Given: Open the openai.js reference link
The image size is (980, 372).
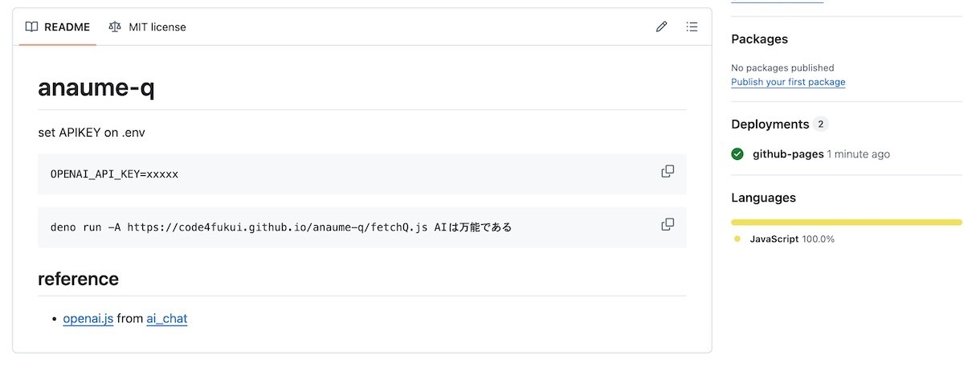Looking at the screenshot, I should click(88, 318).
